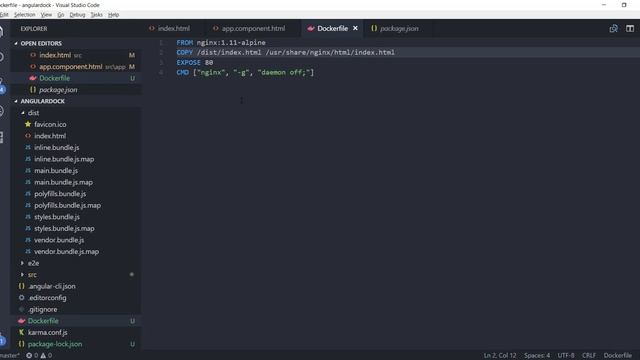
Task: Open styles.bundle.js file
Action: pos(57,217)
